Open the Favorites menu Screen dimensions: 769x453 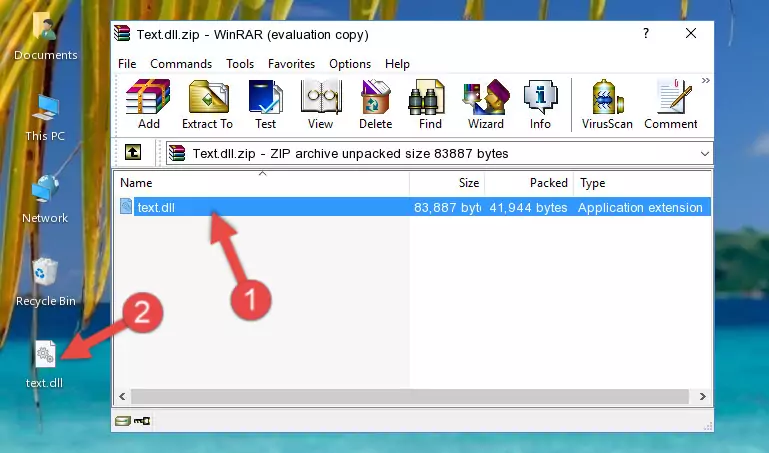pyautogui.click(x=291, y=64)
